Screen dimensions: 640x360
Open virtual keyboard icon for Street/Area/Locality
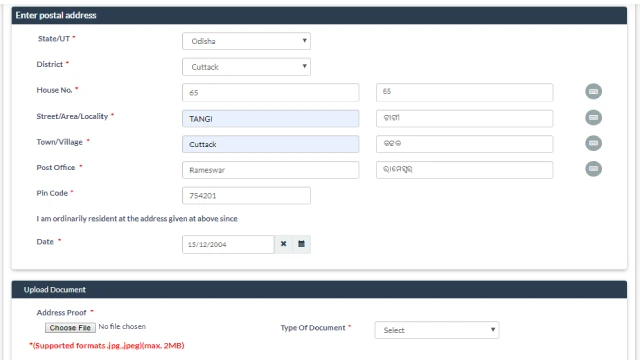click(593, 118)
